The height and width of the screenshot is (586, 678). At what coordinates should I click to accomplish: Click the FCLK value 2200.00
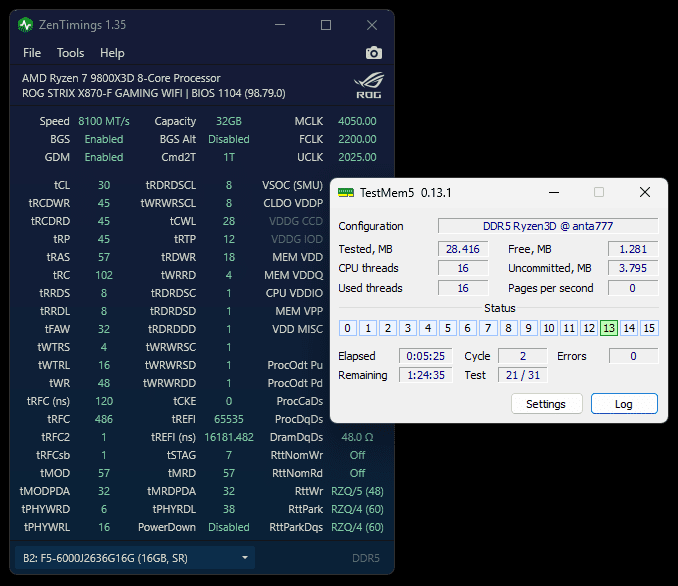(x=357, y=139)
